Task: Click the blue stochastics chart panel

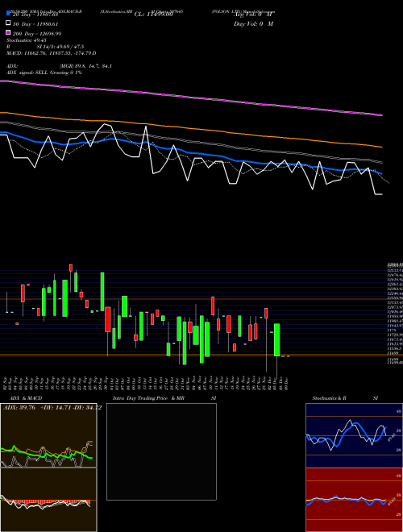Action: [354, 435]
